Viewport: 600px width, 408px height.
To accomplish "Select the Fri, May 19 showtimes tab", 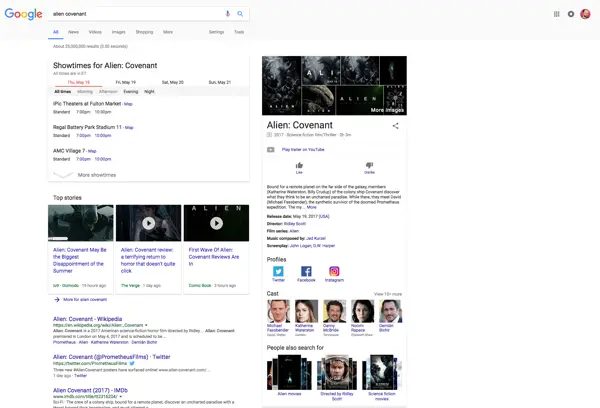I will tap(126, 82).
